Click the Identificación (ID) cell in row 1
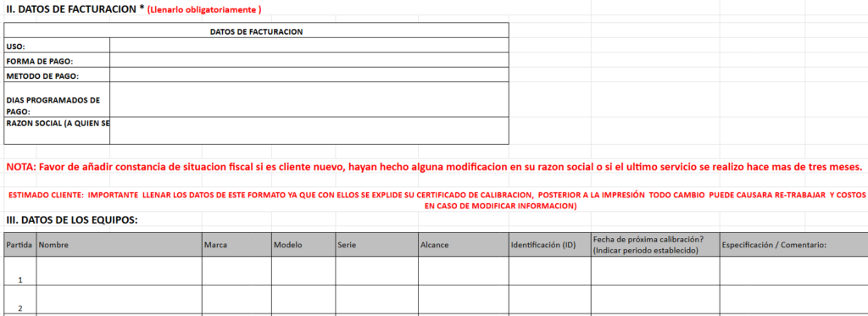This screenshot has height=316, width=868. [549, 270]
